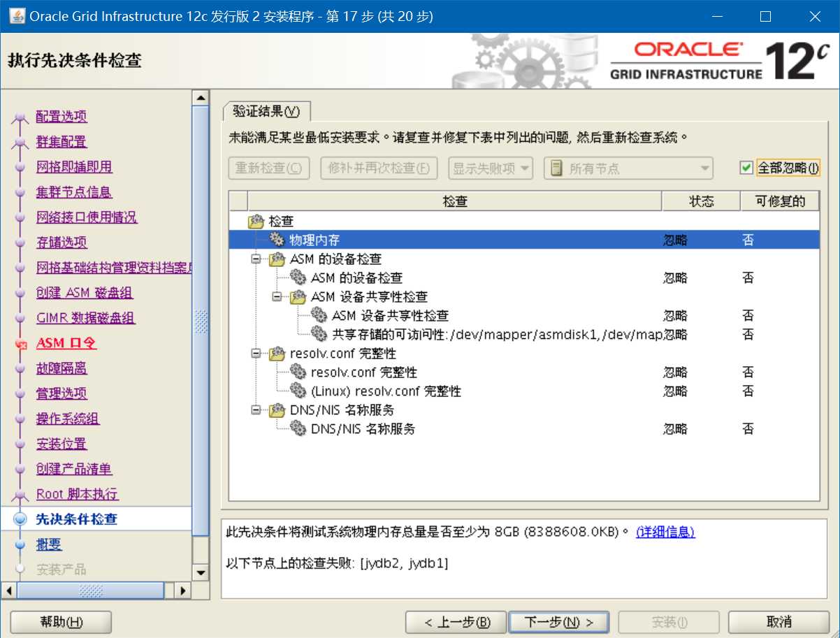Click the gear icon of the ASM 的设备检查 child row
The image size is (840, 638).
click(x=298, y=277)
